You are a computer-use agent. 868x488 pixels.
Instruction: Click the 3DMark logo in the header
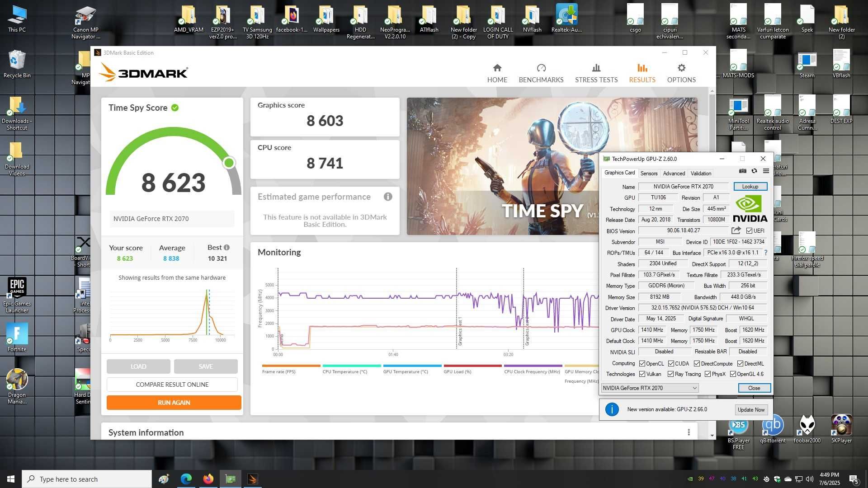coord(143,72)
